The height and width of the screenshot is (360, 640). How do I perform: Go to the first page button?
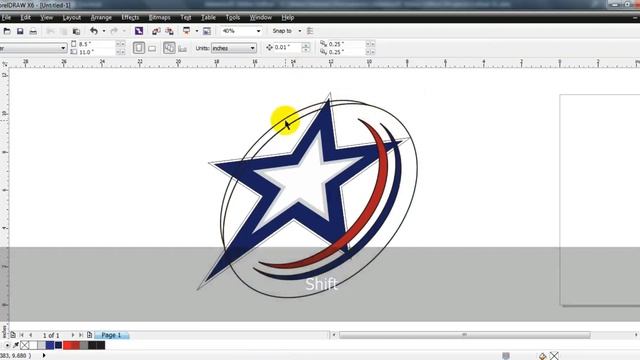pyautogui.click(x=22, y=335)
